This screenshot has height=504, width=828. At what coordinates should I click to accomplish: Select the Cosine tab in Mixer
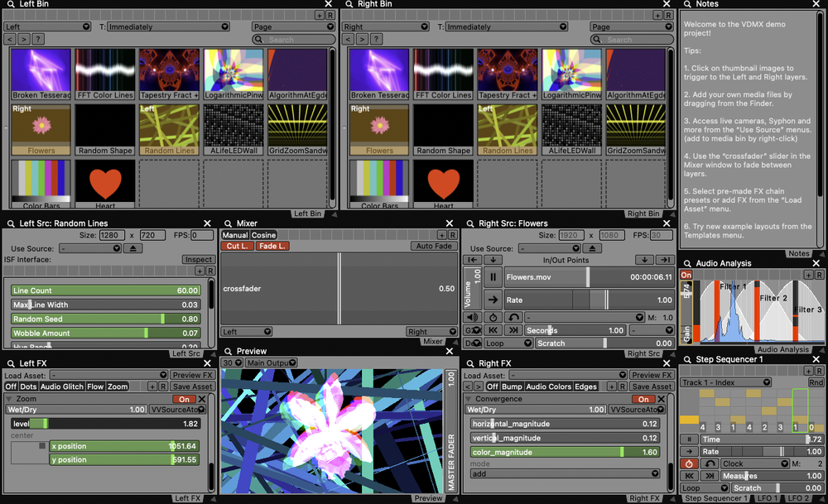pos(263,235)
